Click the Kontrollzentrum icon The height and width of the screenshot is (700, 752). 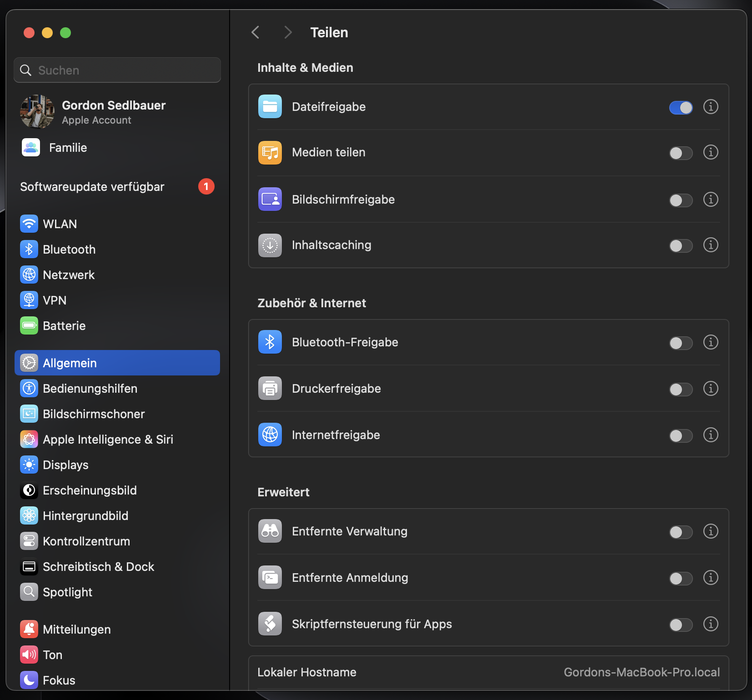[29, 541]
